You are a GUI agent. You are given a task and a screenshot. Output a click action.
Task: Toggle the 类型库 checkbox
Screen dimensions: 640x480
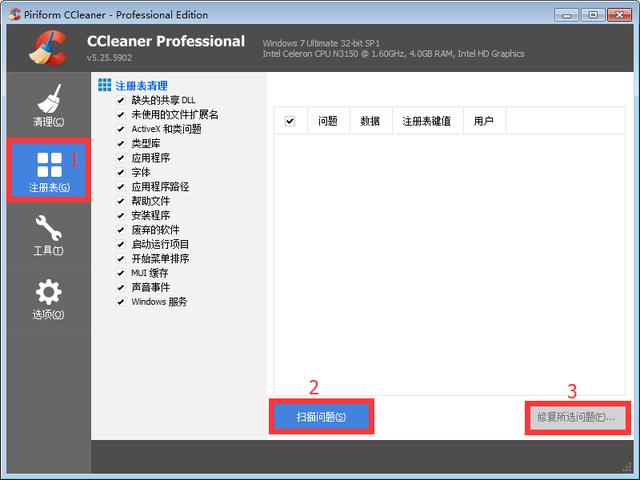click(121, 143)
